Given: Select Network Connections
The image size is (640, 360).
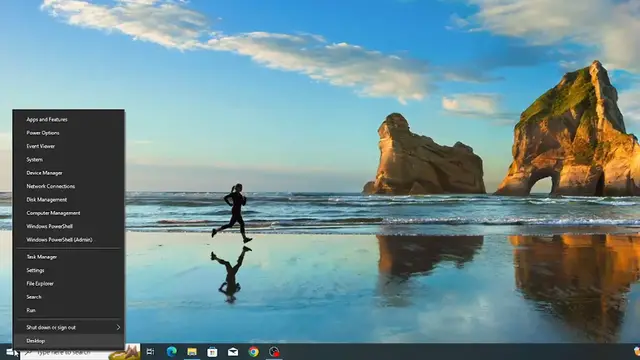Looking at the screenshot, I should 69,186.
